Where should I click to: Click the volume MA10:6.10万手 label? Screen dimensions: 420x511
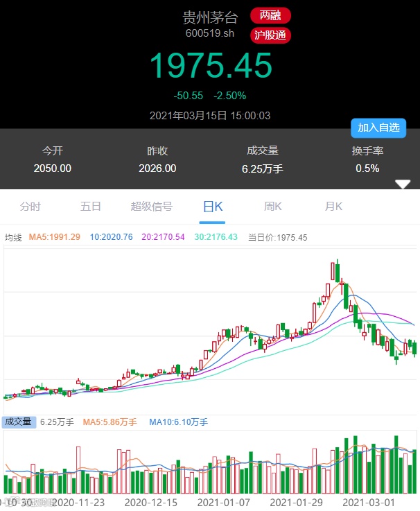(x=178, y=422)
